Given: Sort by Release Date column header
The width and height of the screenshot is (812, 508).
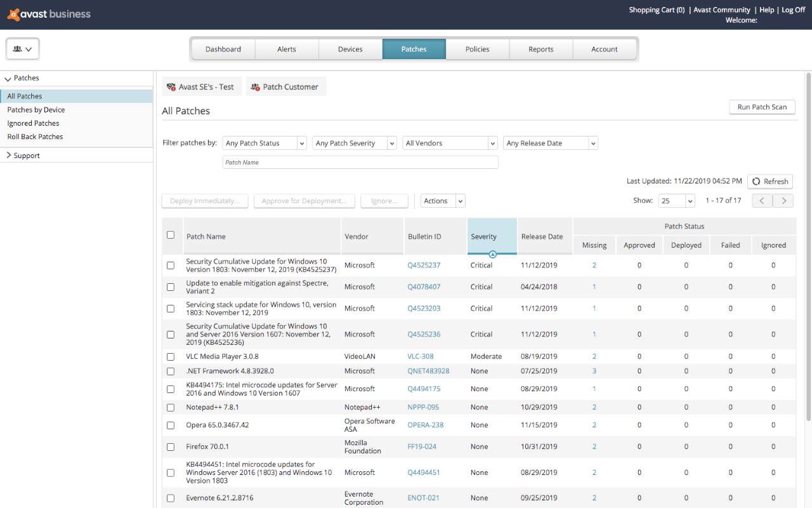Looking at the screenshot, I should point(545,237).
